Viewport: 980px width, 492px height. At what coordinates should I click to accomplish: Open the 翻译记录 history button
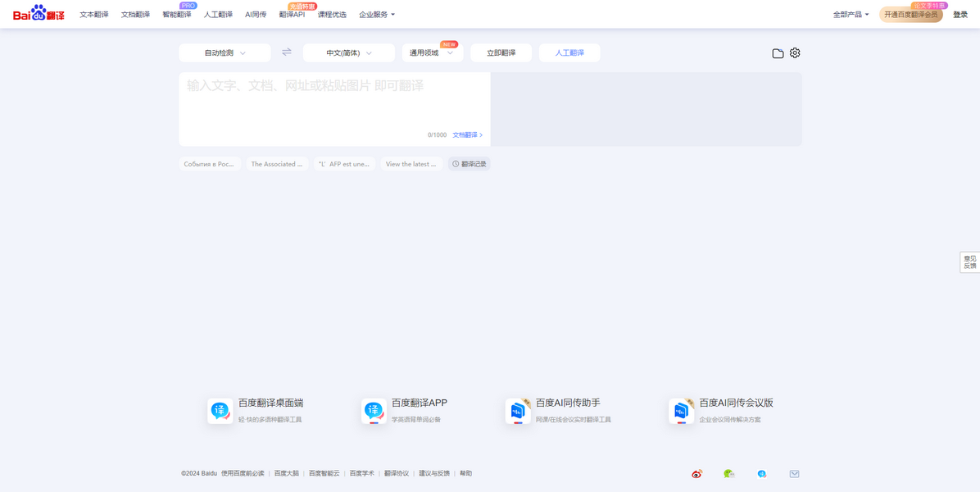coord(470,164)
